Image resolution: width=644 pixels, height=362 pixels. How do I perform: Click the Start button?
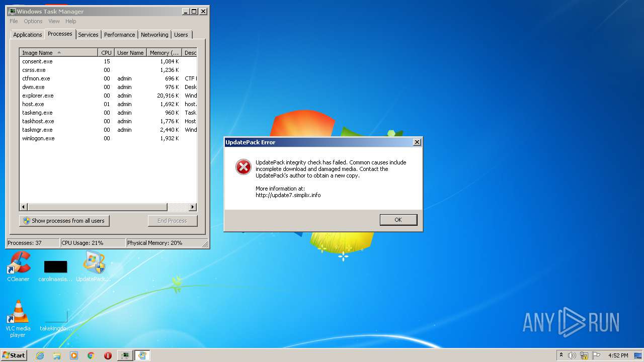(x=14, y=355)
